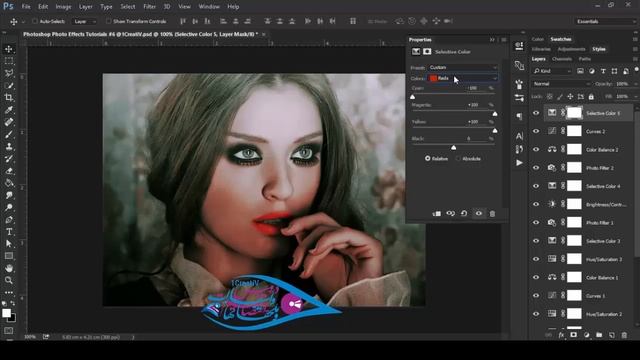Open the File menu
This screenshot has height=360, width=640.
coord(26,7)
